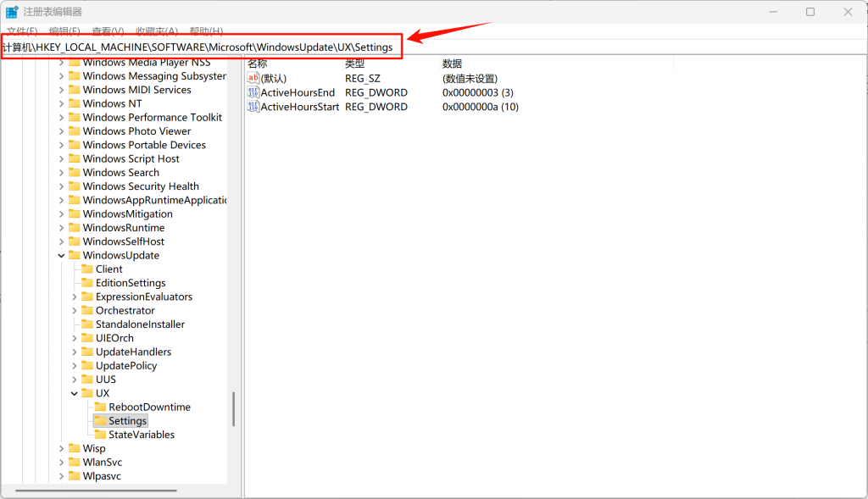Collapse the UX key node
Screen dimensions: 868x499
(x=75, y=394)
